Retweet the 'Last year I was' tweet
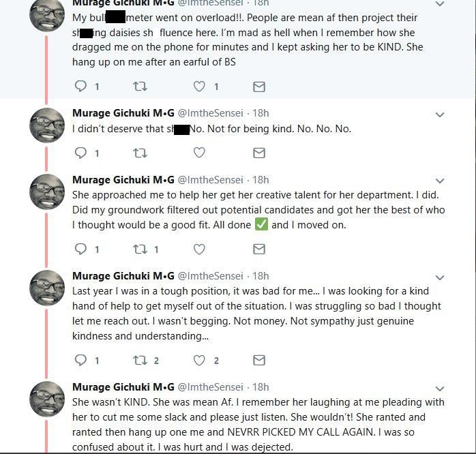The width and height of the screenshot is (476, 454). tap(140, 361)
